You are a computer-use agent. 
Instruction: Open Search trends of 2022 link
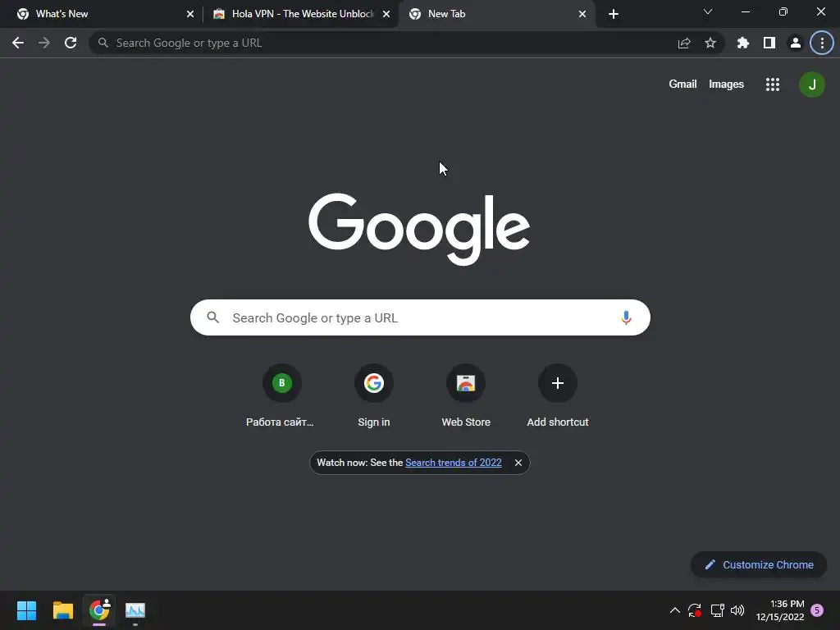(453, 463)
